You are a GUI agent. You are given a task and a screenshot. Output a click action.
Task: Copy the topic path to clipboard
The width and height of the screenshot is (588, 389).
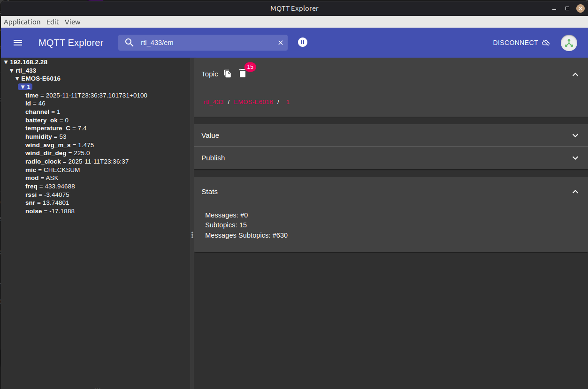(228, 74)
